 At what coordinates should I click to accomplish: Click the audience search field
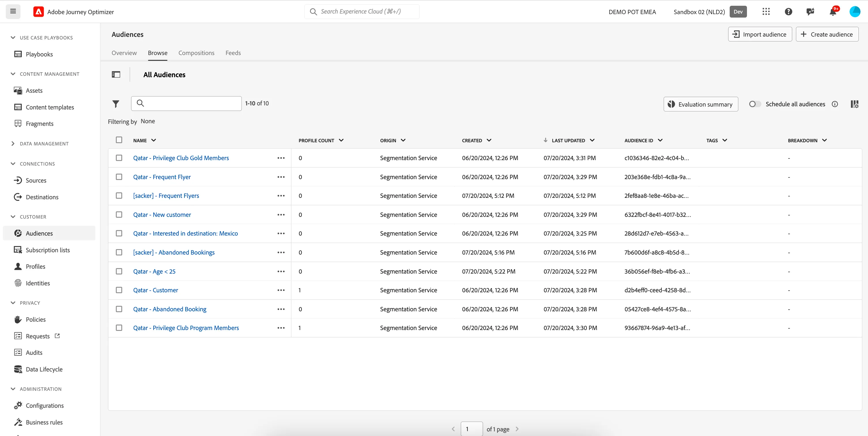click(x=186, y=103)
